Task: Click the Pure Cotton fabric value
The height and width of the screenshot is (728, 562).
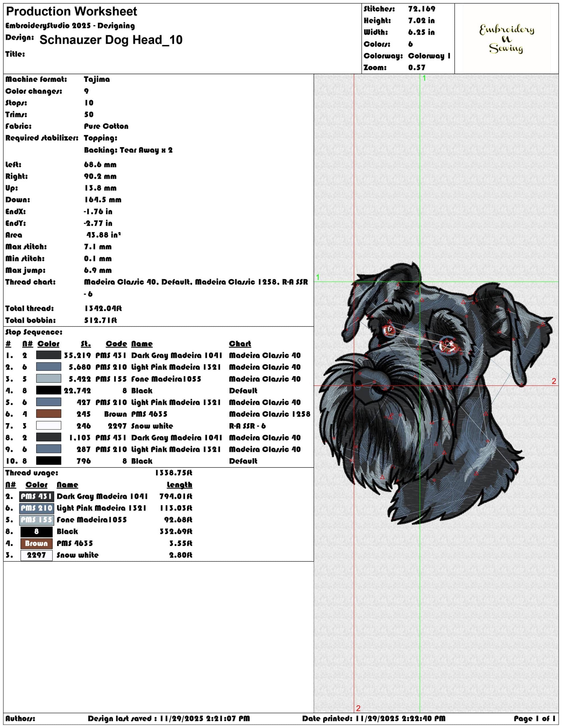Action: click(106, 126)
